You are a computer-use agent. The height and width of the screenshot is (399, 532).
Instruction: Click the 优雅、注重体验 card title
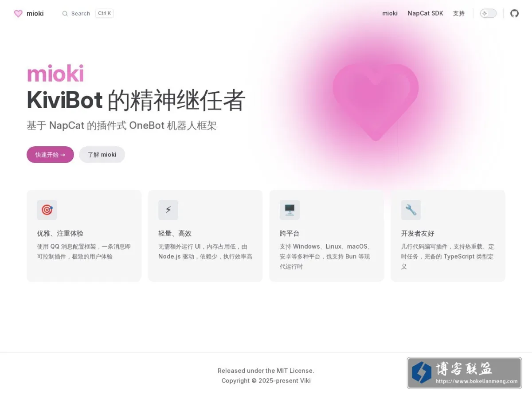60,233
